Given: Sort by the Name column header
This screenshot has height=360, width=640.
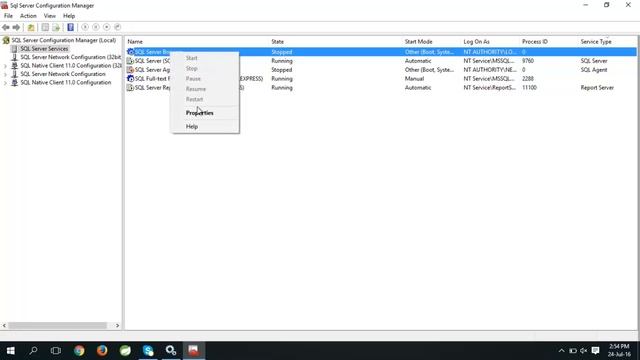Looking at the screenshot, I should tap(135, 42).
